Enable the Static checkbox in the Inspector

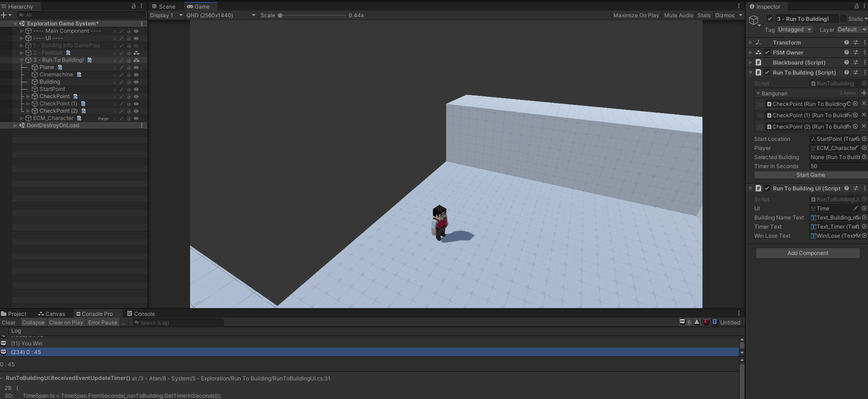click(843, 19)
